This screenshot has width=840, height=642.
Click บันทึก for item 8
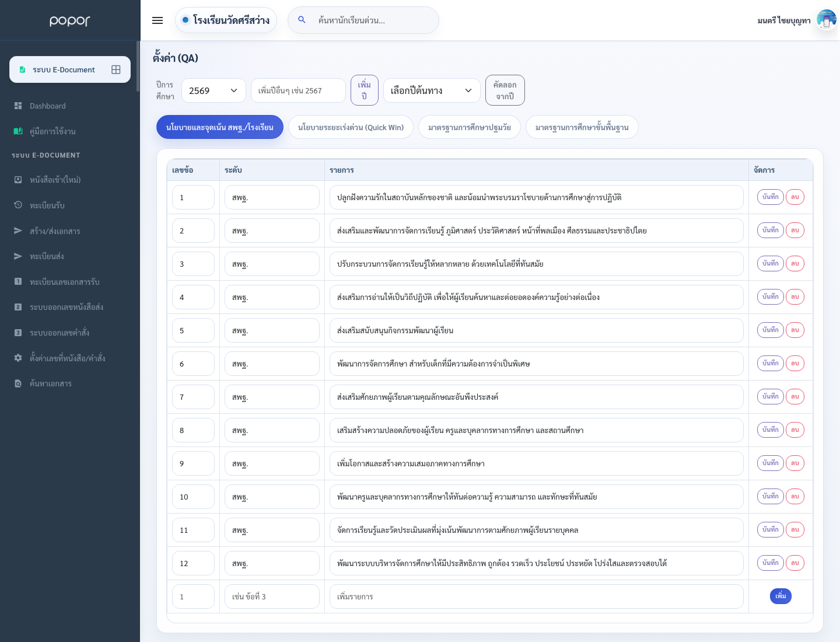(x=771, y=430)
